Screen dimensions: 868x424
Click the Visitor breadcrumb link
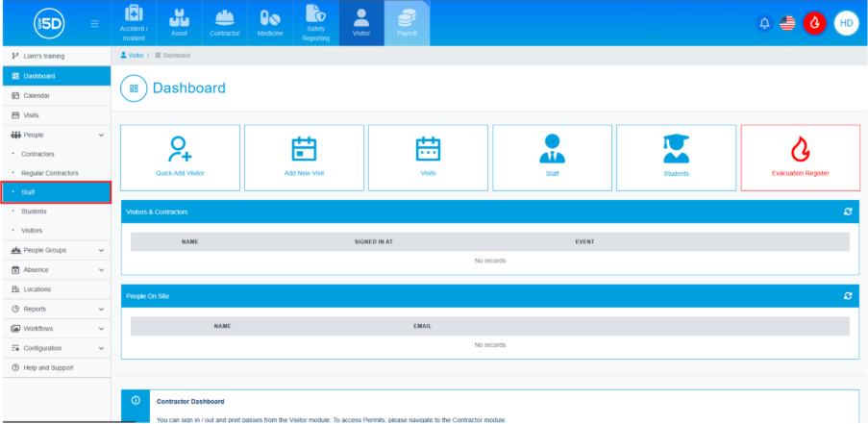click(x=136, y=56)
